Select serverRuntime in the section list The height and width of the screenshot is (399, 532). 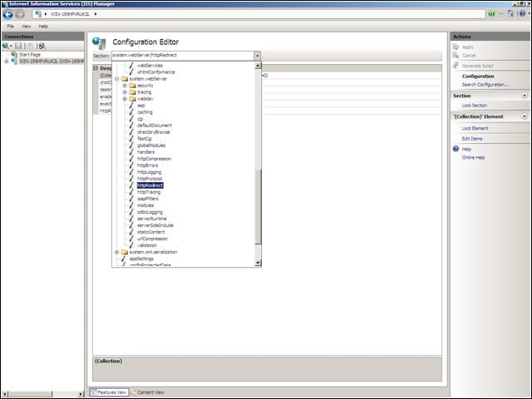click(151, 219)
